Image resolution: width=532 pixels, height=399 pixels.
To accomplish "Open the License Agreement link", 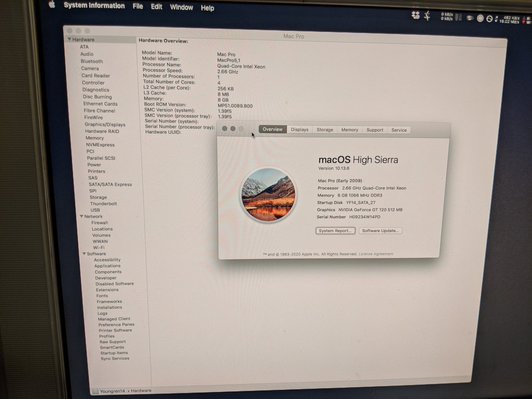I will click(x=376, y=254).
